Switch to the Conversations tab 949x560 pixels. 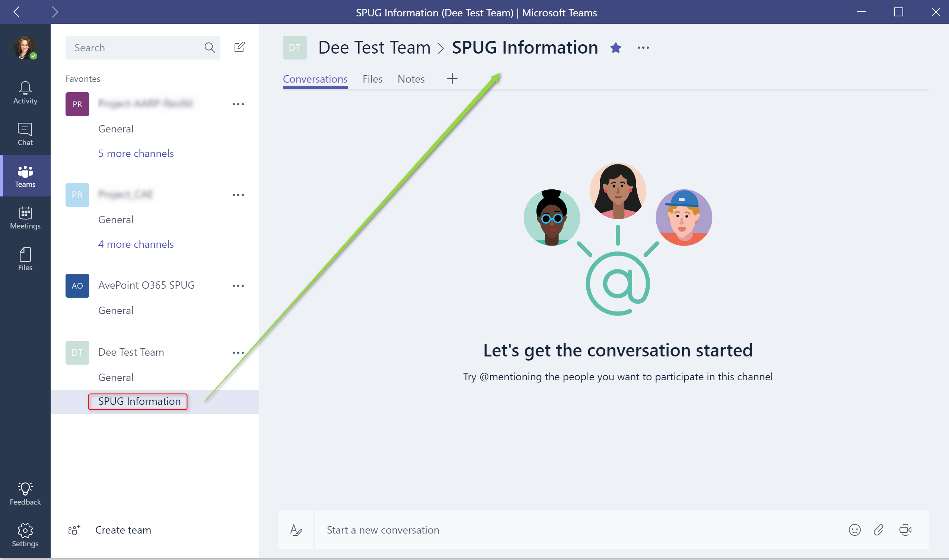(x=315, y=79)
